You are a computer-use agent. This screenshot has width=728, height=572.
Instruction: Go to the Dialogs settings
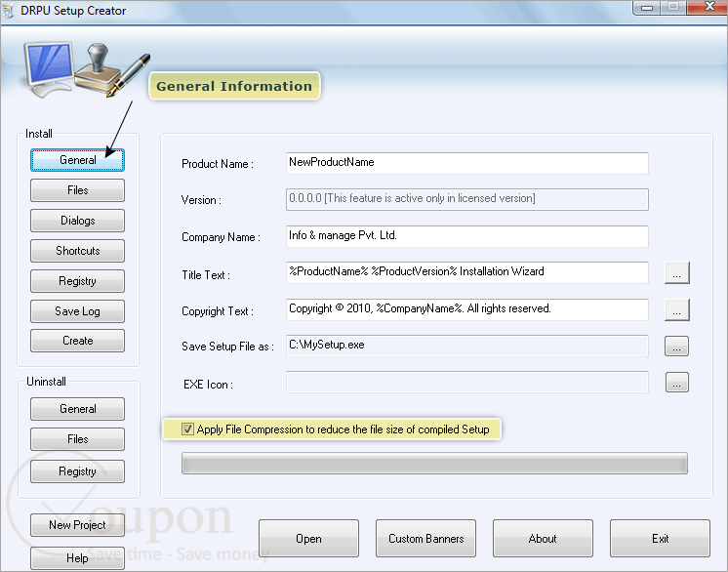[x=77, y=221]
